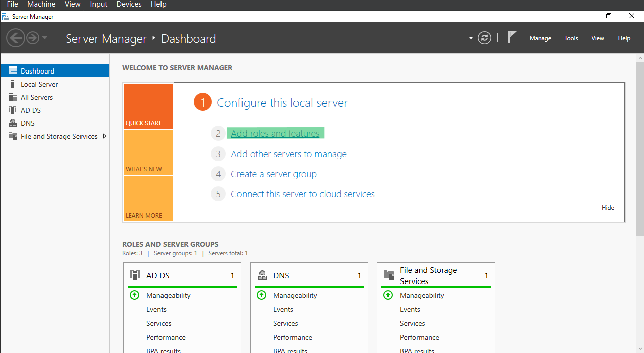
Task: Select File and Storage Services in sidebar
Action: (x=54, y=136)
